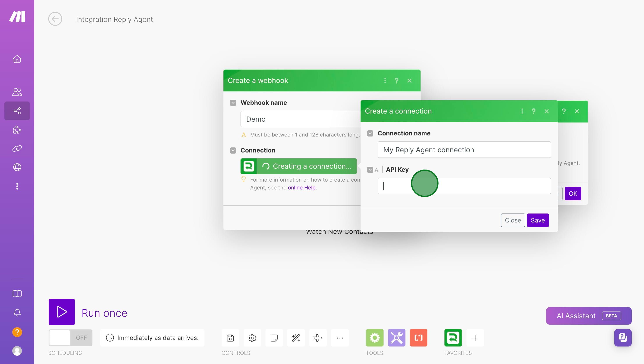Image resolution: width=644 pixels, height=364 pixels.
Task: Open help for Create a connection dialog
Action: click(x=534, y=111)
